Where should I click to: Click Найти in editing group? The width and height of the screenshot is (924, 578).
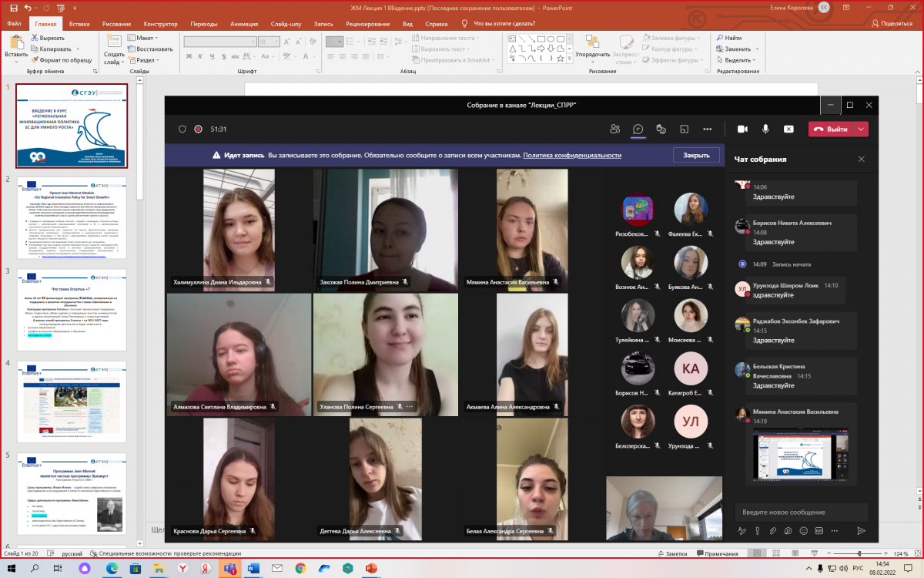pyautogui.click(x=728, y=38)
